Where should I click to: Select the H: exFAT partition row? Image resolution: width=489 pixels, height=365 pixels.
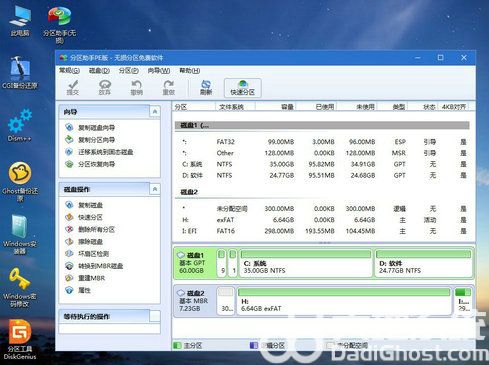coord(322,220)
